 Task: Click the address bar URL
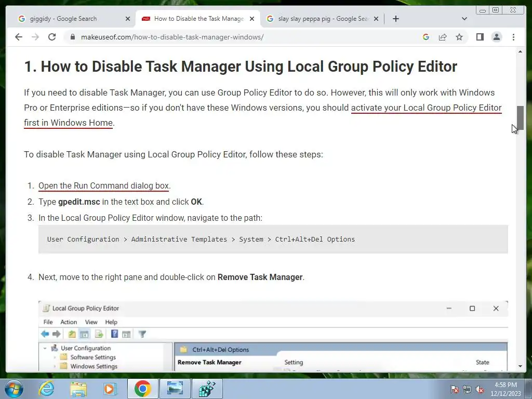pyautogui.click(x=172, y=37)
